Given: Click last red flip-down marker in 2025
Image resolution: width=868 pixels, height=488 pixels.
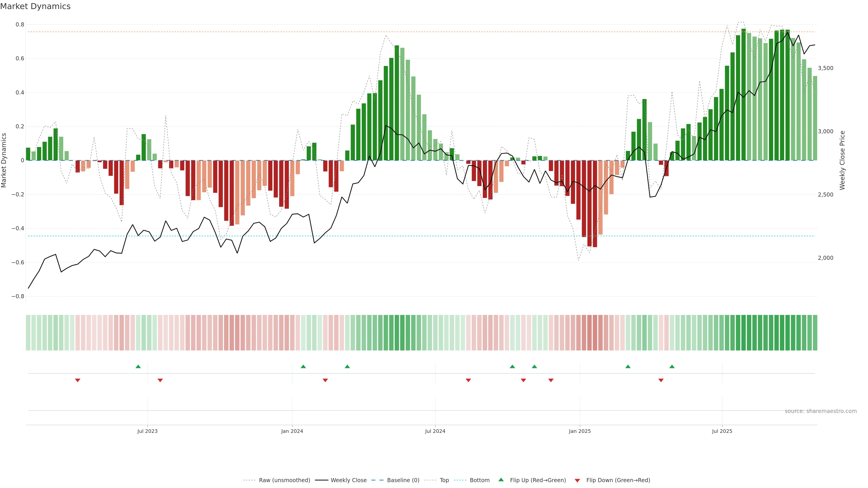Looking at the screenshot, I should [661, 380].
